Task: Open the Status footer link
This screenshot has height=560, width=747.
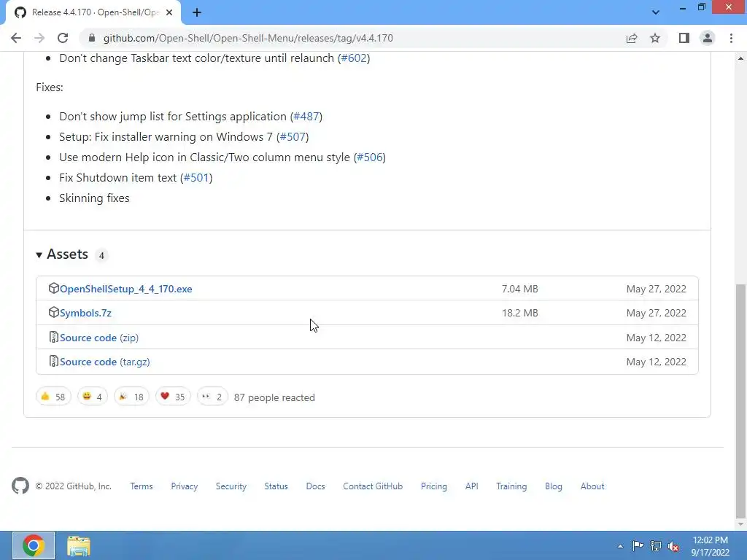Action: tap(276, 486)
